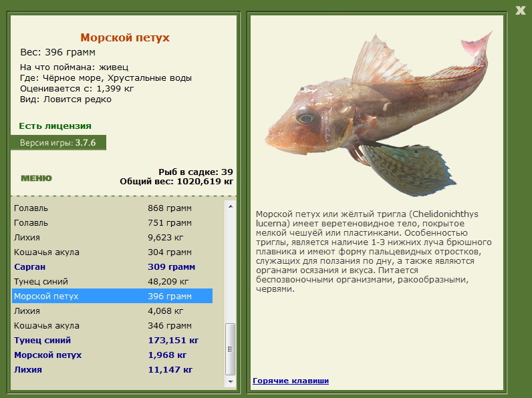532x398 pixels.
Task: Click the Вес: 396 грамм line
Action: point(57,52)
